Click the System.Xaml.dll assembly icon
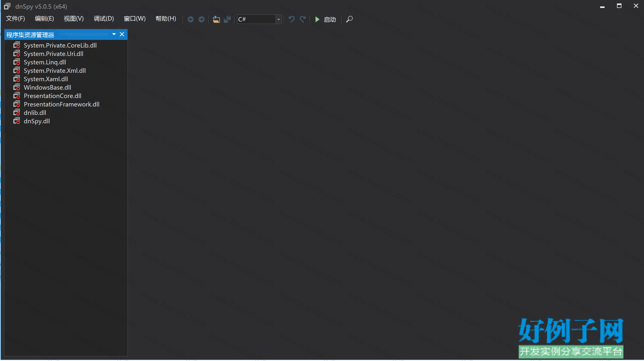The image size is (644, 361). point(17,79)
